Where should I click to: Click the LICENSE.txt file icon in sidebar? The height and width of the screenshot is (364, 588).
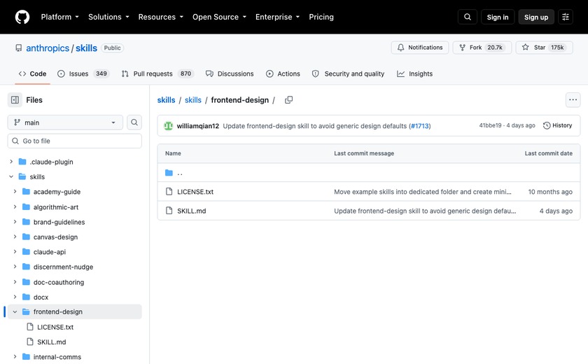30,327
